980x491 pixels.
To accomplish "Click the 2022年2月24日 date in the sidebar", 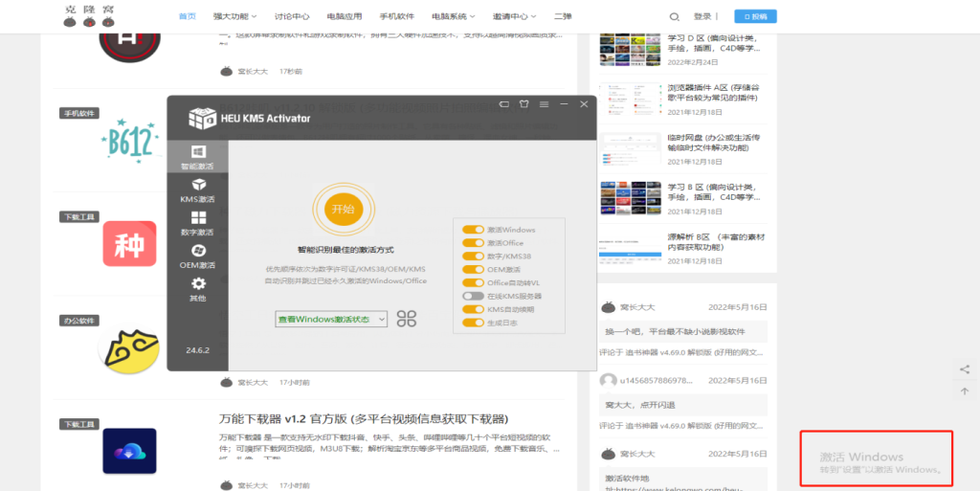I will 693,62.
